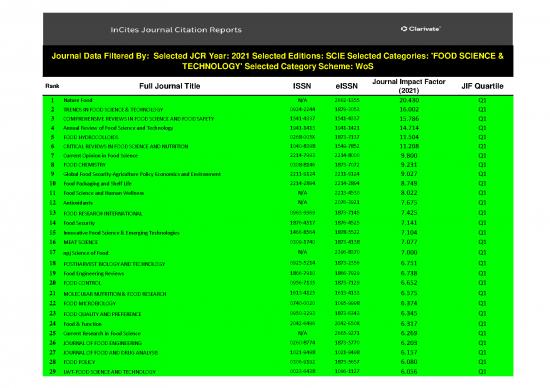Click rank number 1 in the Rank column
The width and height of the screenshot is (550, 388).
(53, 100)
